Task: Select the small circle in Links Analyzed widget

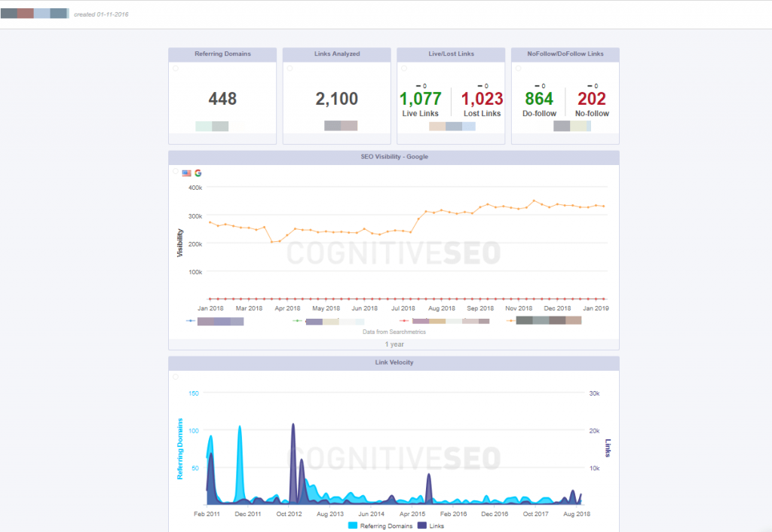Action: coord(290,69)
